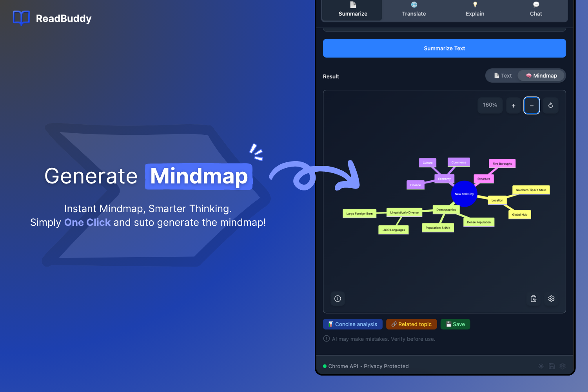Click the Large Foreign-Born node
588x392 pixels.
click(359, 214)
